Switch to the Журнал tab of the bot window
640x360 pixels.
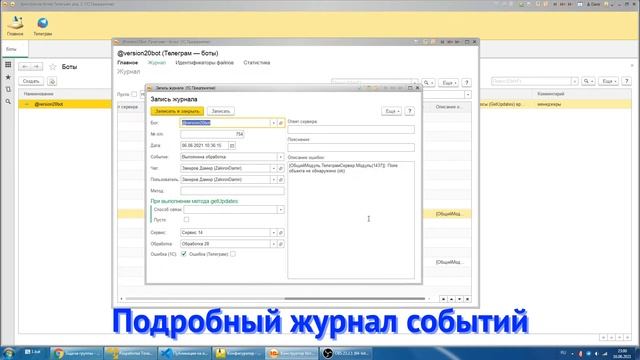pos(157,63)
